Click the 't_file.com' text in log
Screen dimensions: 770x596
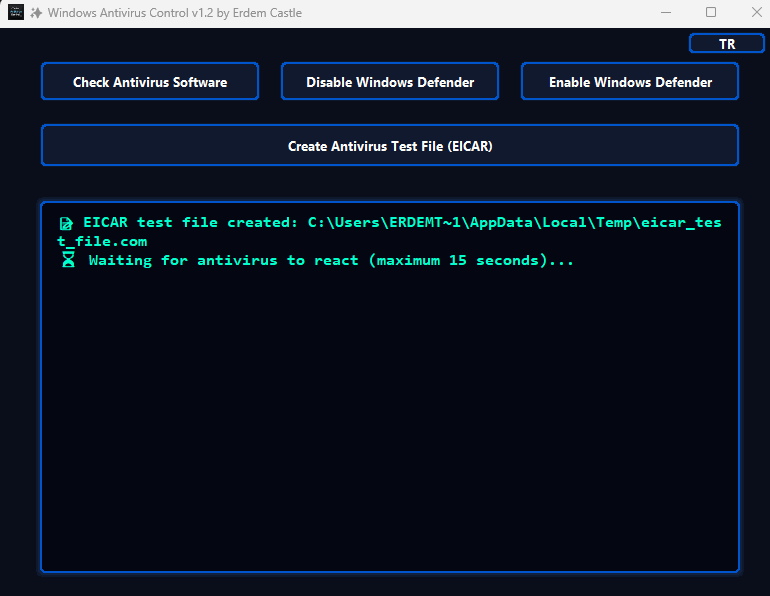tap(102, 242)
